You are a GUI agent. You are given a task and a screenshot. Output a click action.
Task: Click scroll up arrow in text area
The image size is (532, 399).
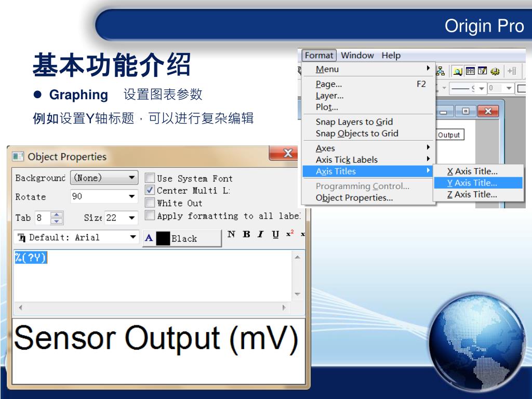click(x=298, y=257)
